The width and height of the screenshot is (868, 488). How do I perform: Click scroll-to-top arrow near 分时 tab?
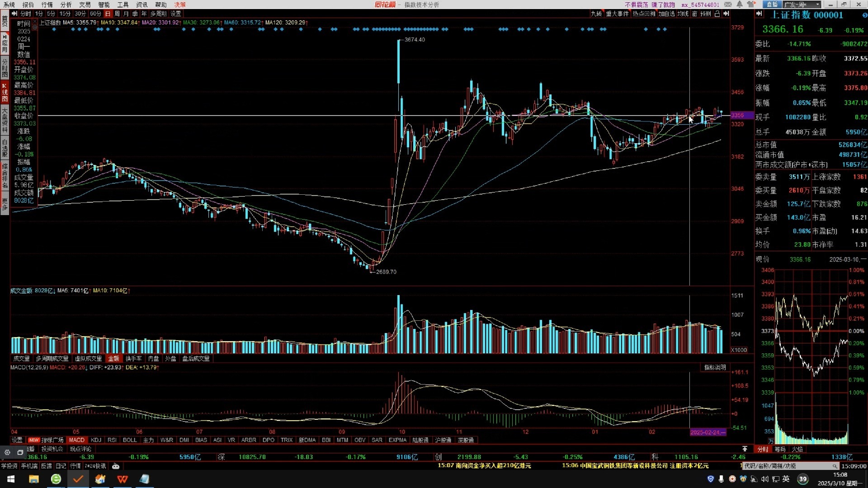[x=745, y=449]
